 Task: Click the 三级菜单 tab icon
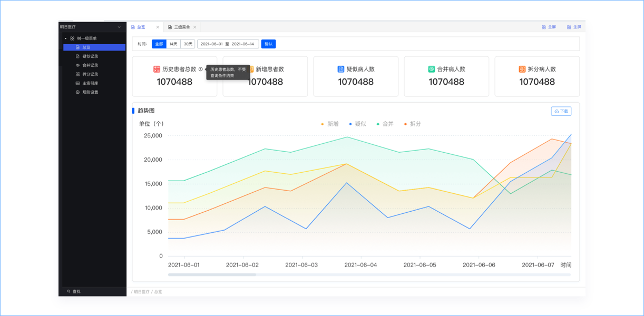coord(170,27)
